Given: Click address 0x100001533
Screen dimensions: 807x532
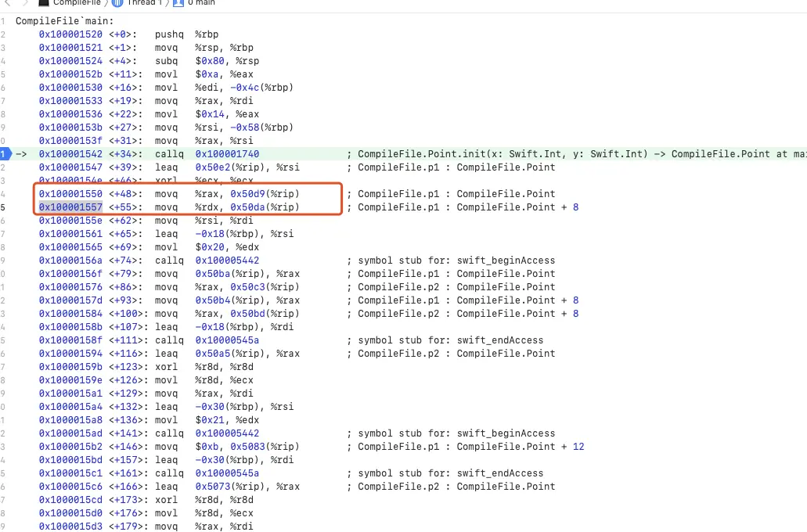Looking at the screenshot, I should [70, 101].
